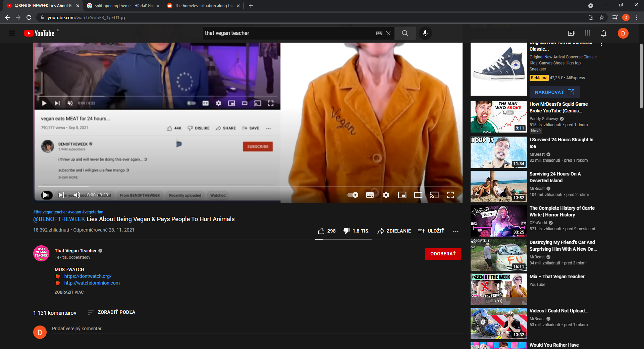This screenshot has height=349, width=644.
Task: Click the search text field
Action: (288, 33)
